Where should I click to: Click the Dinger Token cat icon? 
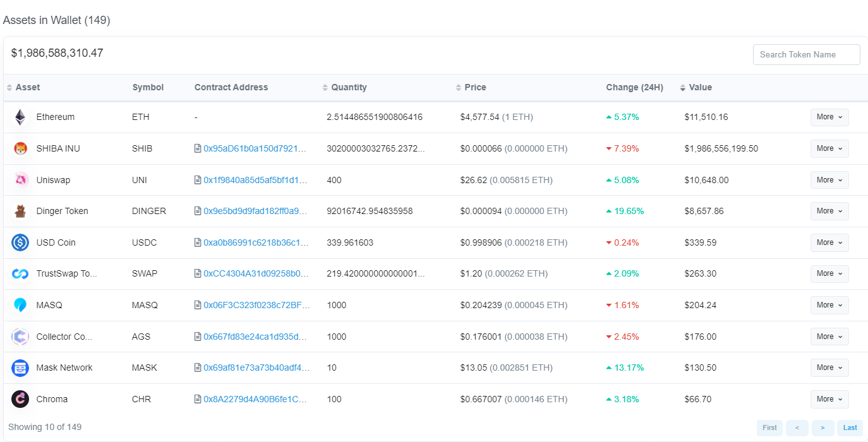click(20, 211)
